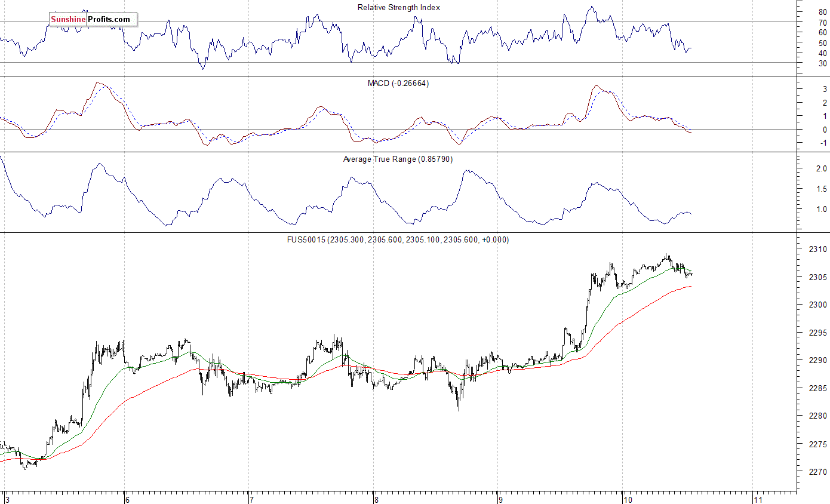Click the MACD axis value 3
This screenshot has width=830, height=504.
point(825,89)
